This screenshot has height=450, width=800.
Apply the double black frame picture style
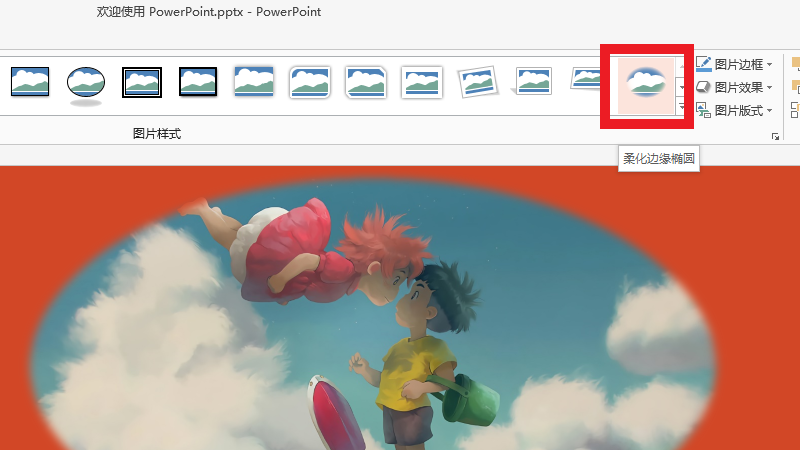(142, 82)
